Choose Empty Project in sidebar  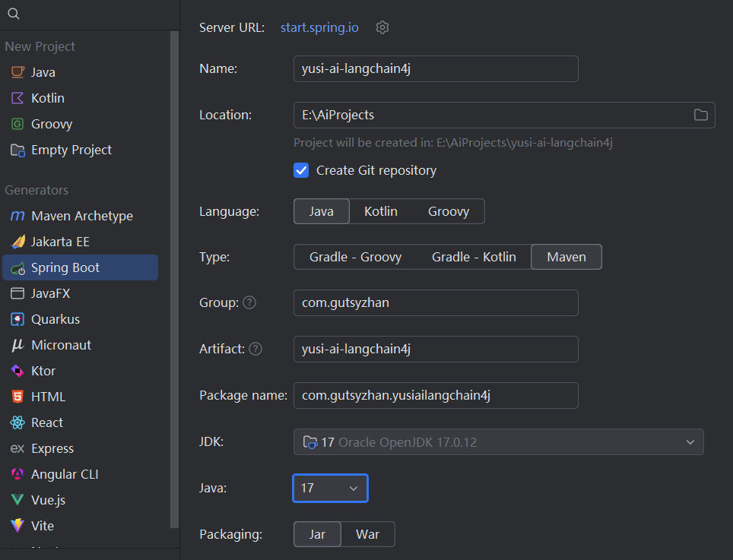click(x=71, y=150)
